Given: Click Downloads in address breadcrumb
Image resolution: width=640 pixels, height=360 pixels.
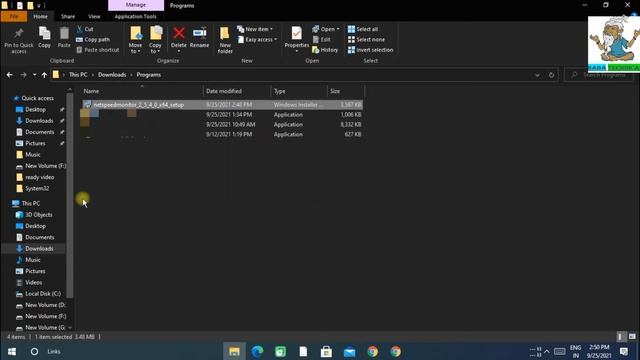Looking at the screenshot, I should click(112, 75).
